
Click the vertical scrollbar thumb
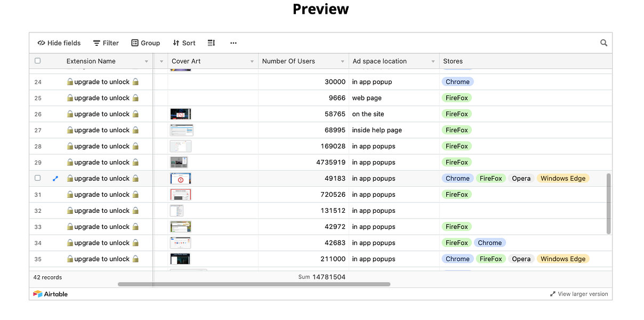609,203
